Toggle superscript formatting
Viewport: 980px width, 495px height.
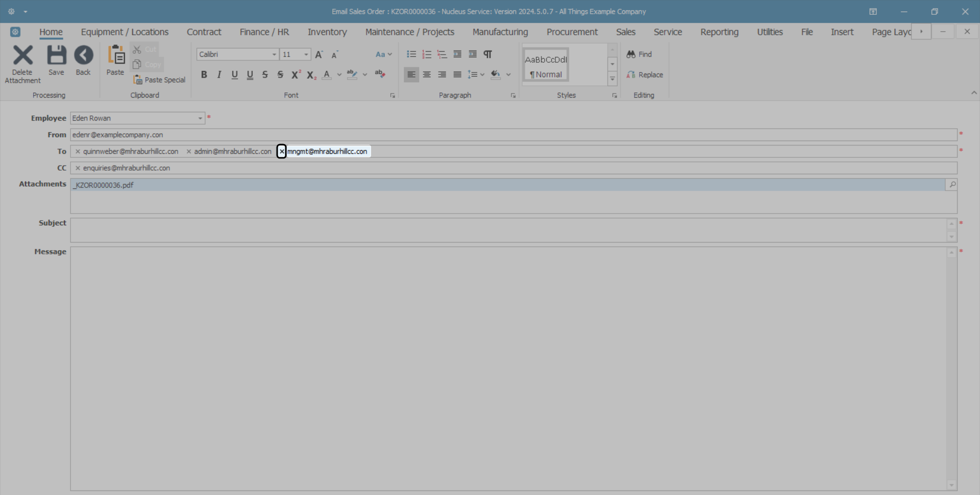(x=296, y=75)
